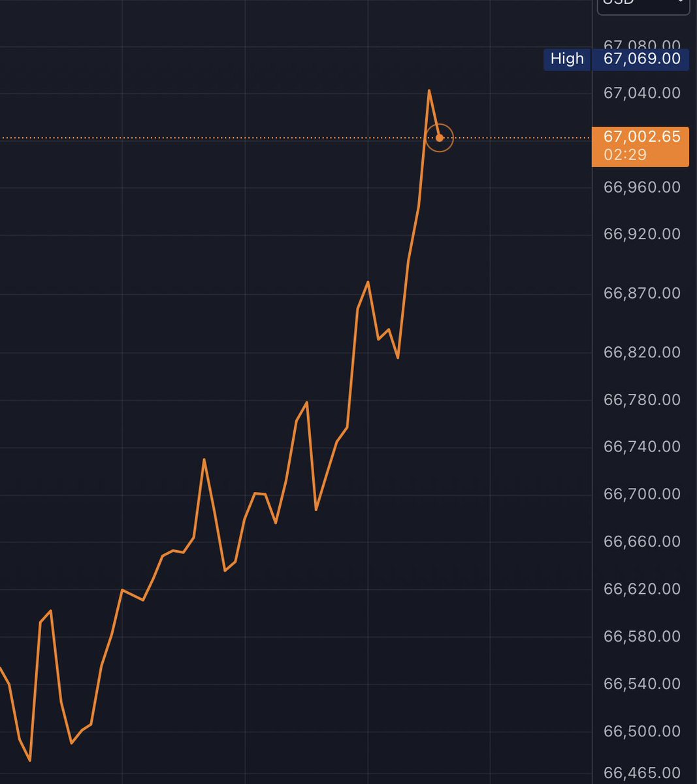
Task: Click the orange line at the 66,870 spike
Action: pyautogui.click(x=367, y=282)
